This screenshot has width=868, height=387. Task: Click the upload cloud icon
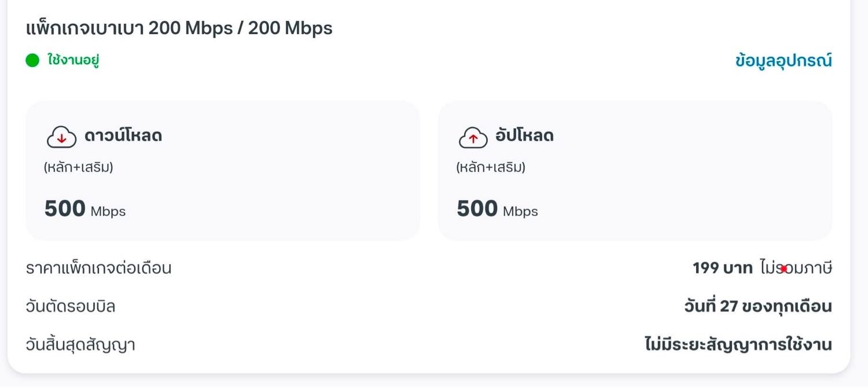click(473, 137)
